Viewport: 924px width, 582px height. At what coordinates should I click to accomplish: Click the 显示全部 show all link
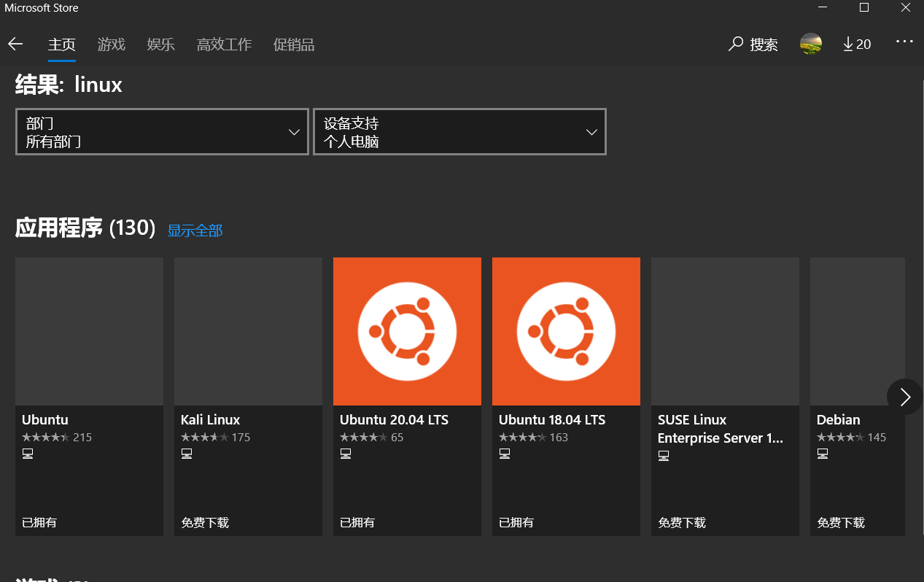point(195,230)
